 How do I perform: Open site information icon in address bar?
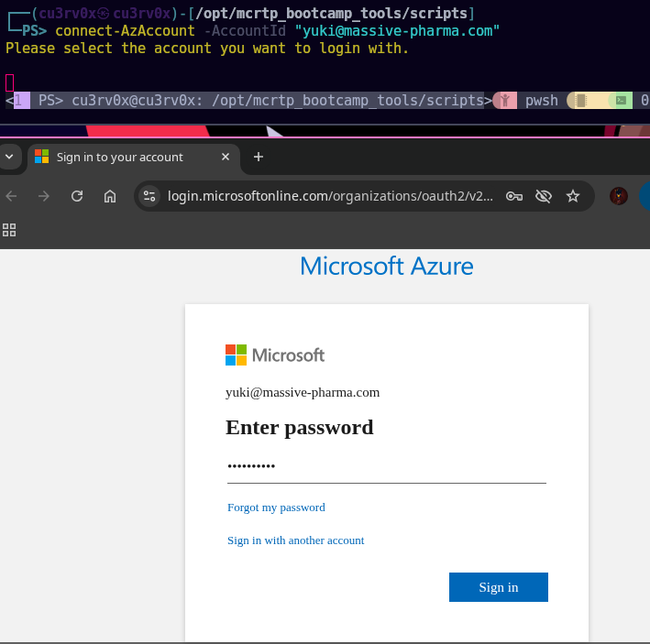[150, 196]
